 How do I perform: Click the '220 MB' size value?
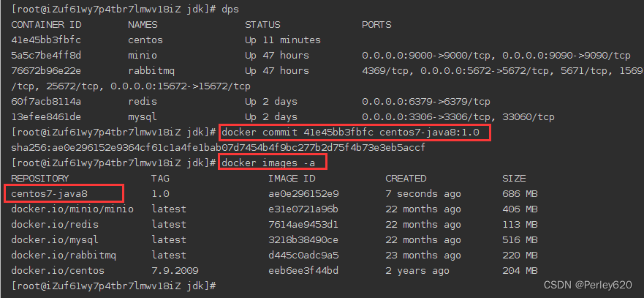(520, 256)
